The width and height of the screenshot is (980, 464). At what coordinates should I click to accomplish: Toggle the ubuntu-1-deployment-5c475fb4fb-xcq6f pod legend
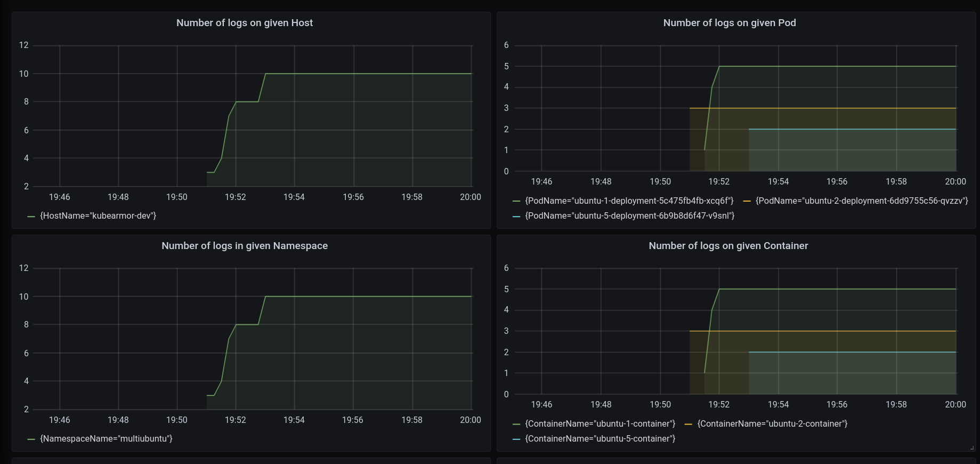coord(629,201)
